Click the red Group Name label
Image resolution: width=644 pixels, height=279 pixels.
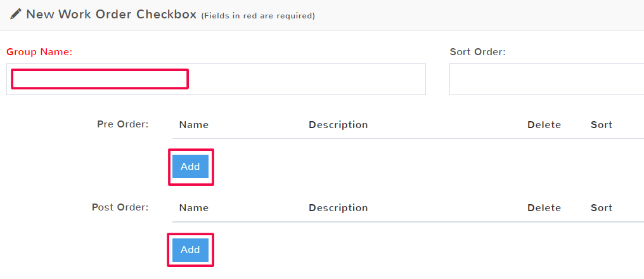click(x=39, y=52)
